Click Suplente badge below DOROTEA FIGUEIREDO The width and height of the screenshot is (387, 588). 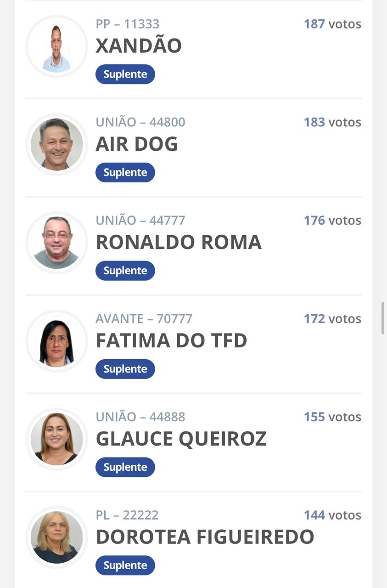125,565
